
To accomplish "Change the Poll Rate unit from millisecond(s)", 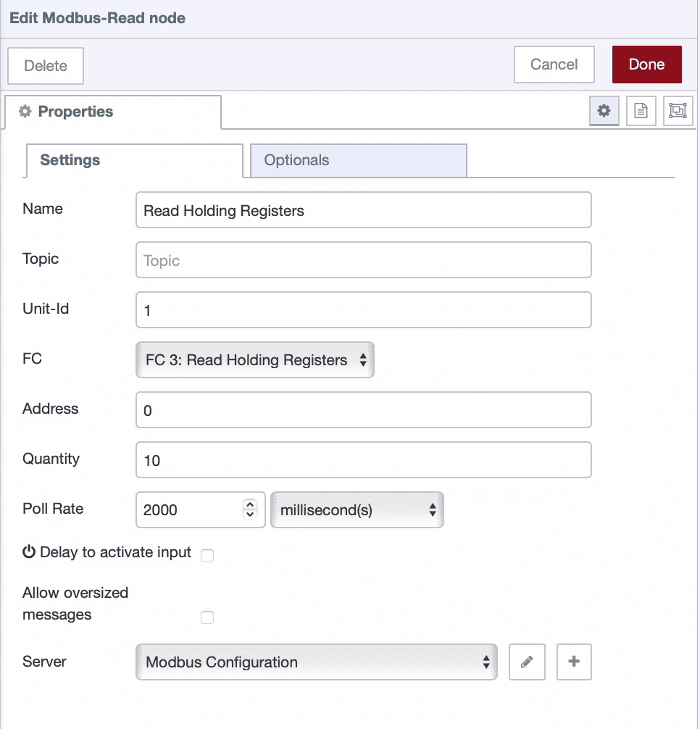I will 357,509.
